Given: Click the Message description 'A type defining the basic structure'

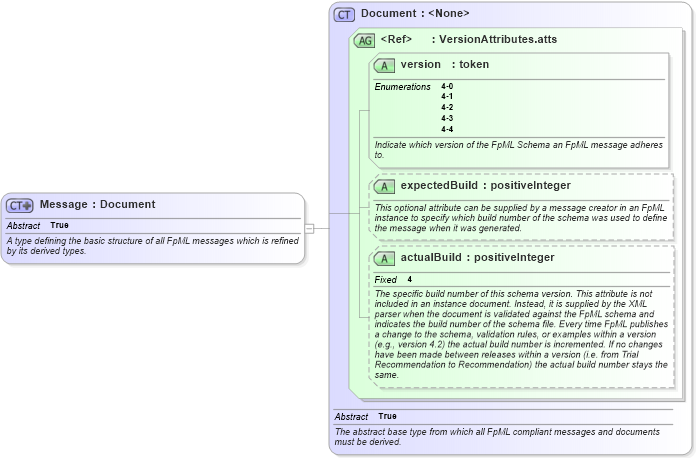Looking at the screenshot, I should pyautogui.click(x=153, y=246).
